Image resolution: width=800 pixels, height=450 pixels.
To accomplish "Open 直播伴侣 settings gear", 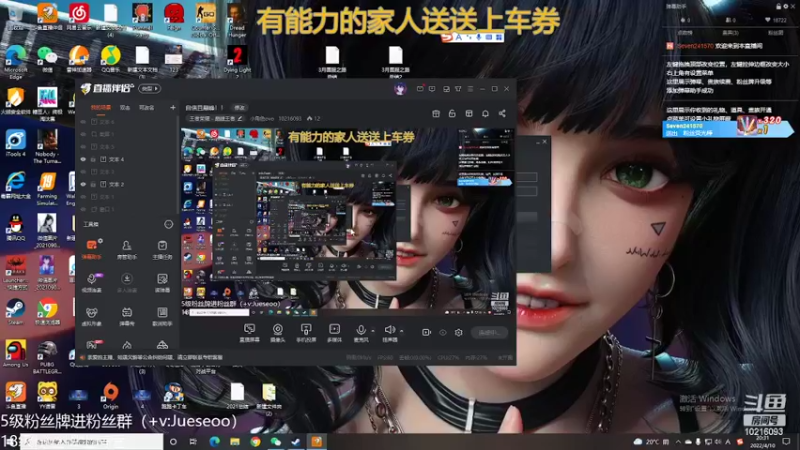I will click(x=459, y=333).
